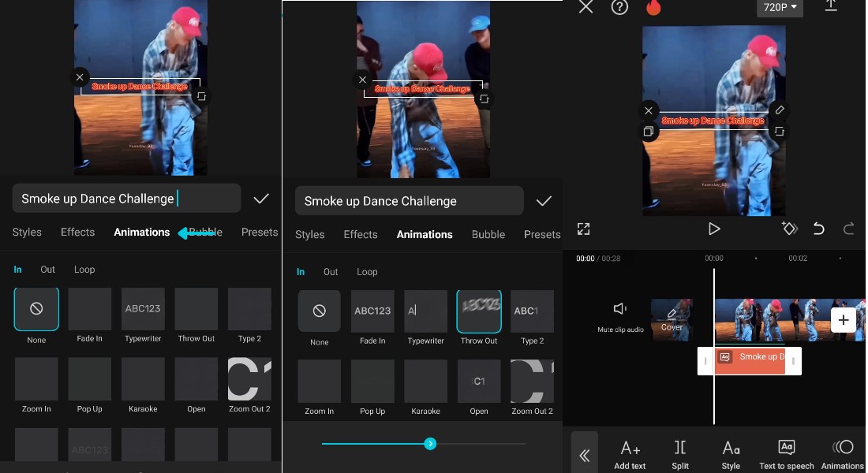868x473 pixels.
Task: Choose the Karaoke animation in the middle panel
Action: 425,382
